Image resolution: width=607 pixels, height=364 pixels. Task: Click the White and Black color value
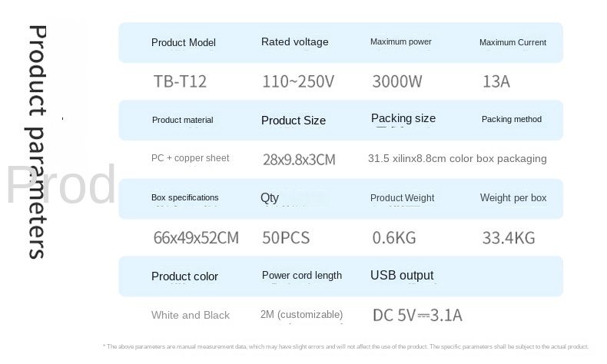tap(191, 315)
